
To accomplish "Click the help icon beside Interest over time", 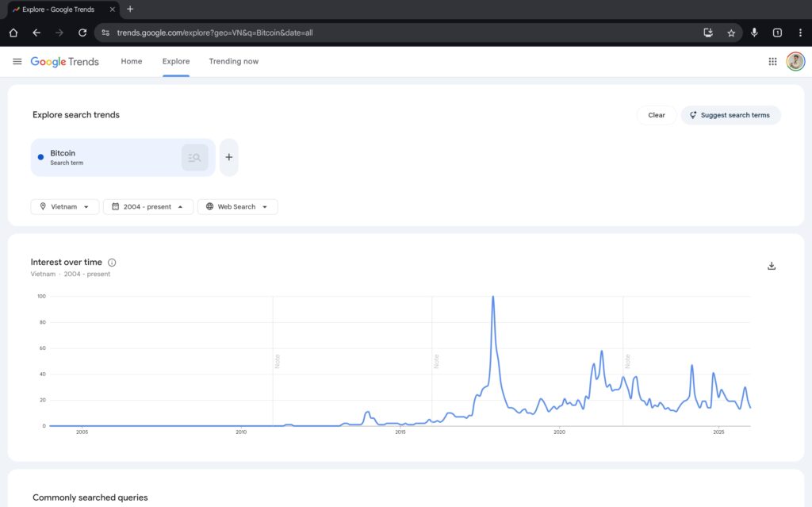I will point(112,263).
